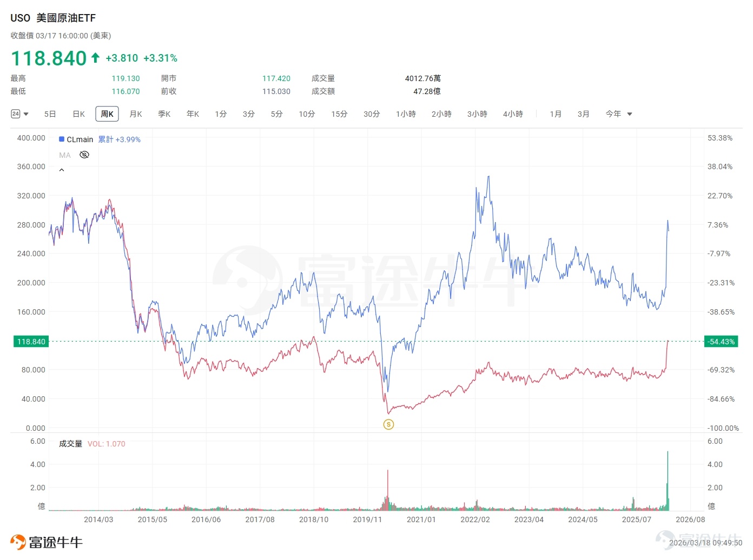753x560 pixels.
Task: Click the 2026/03/18 09:49:50 timestamp
Action: (x=705, y=543)
